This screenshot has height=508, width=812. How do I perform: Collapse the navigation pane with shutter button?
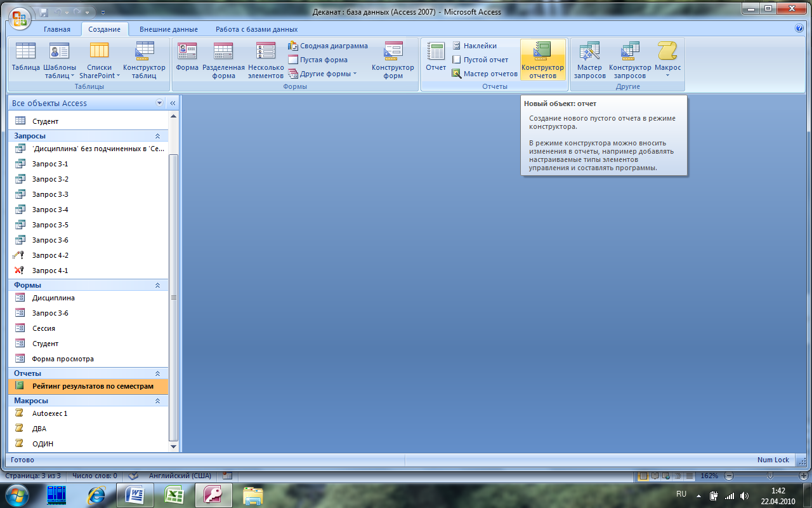click(x=173, y=103)
